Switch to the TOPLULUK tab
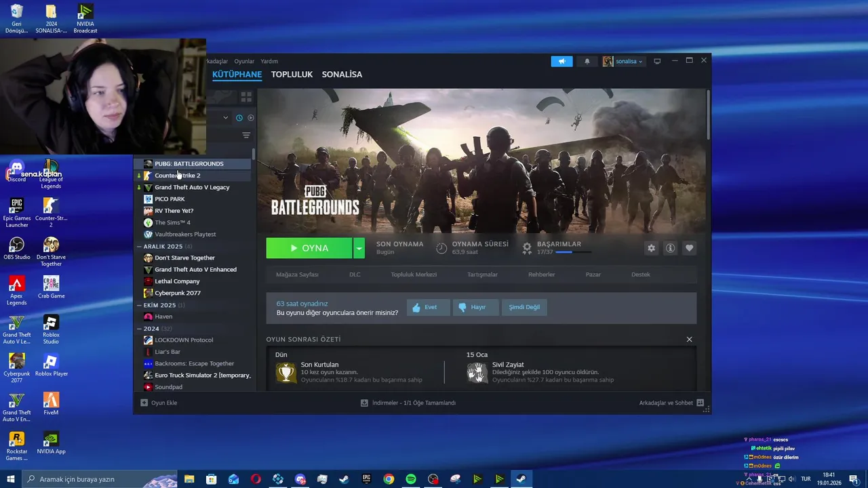868x488 pixels. 292,75
